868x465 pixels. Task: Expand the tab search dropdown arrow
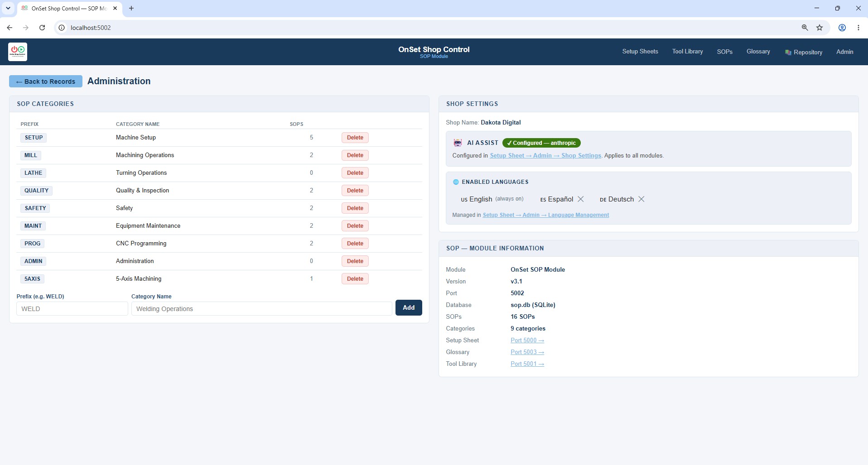point(8,8)
